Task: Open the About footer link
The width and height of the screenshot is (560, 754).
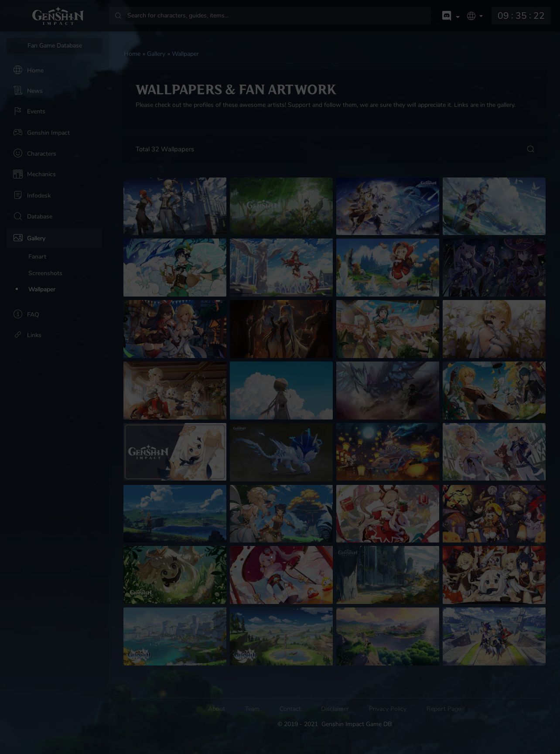Action: 216,709
